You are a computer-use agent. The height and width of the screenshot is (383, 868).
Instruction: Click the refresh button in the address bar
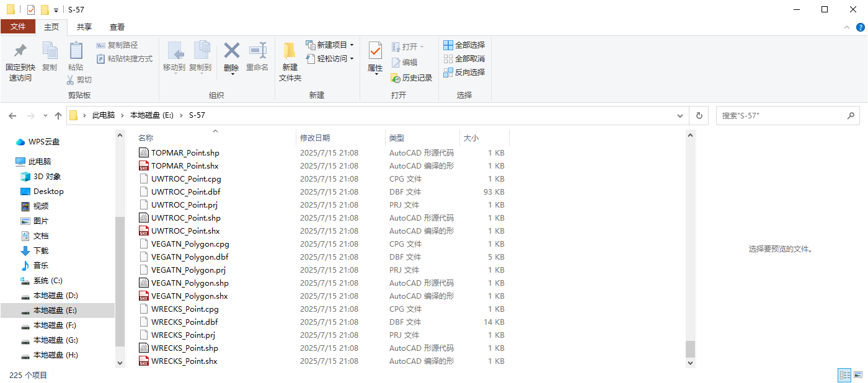[x=699, y=115]
